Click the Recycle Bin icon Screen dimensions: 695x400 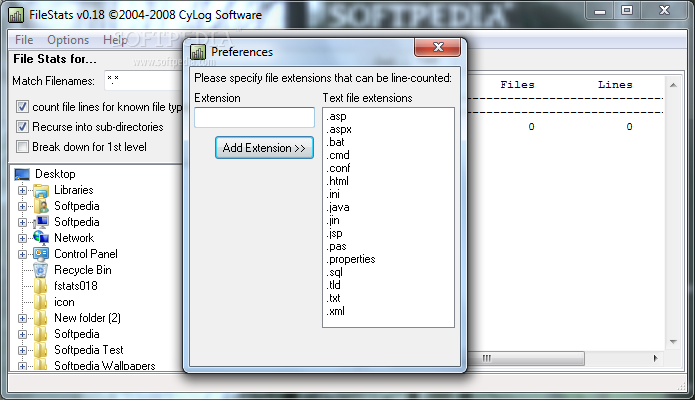pyautogui.click(x=40, y=270)
